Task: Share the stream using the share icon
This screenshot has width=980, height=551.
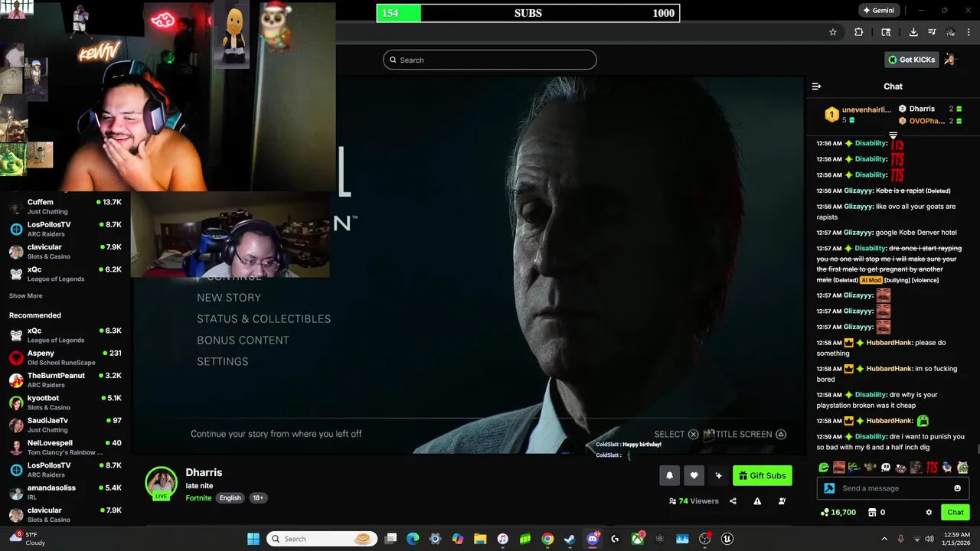Action: click(x=733, y=501)
